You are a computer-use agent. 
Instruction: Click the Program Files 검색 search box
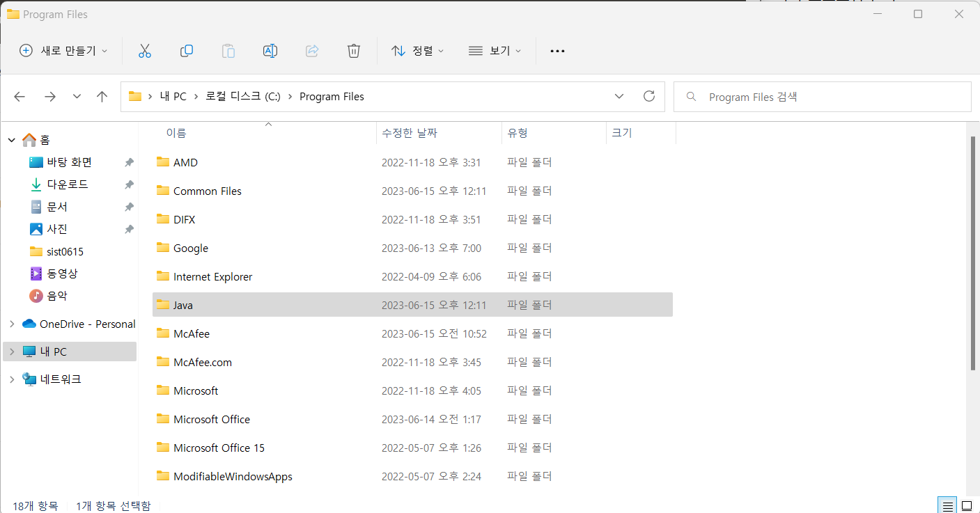click(823, 97)
